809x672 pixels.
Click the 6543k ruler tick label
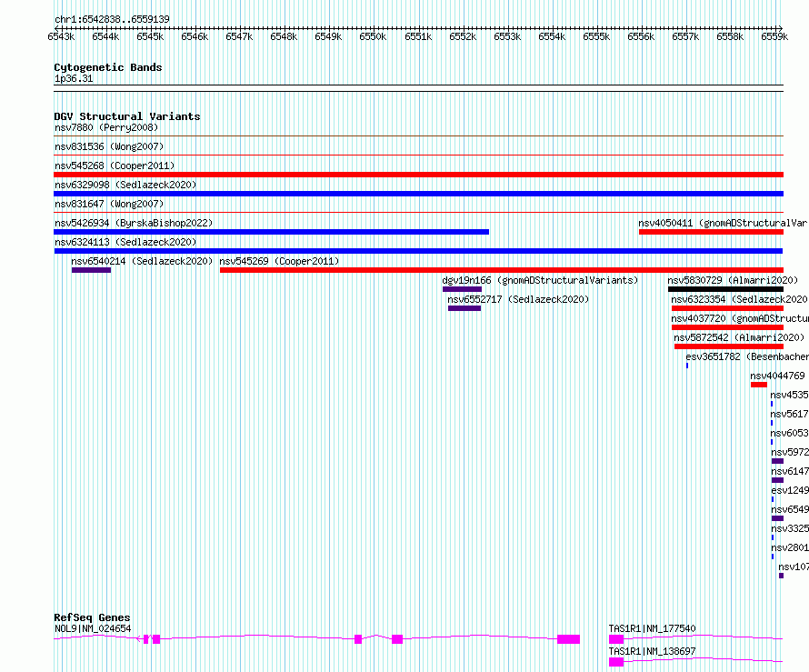(61, 36)
